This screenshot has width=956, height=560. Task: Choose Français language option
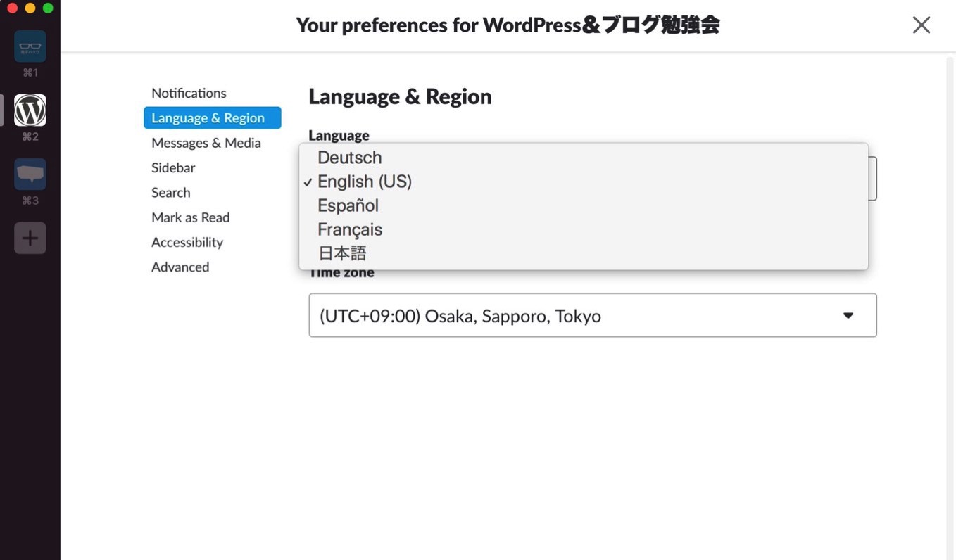click(584, 229)
